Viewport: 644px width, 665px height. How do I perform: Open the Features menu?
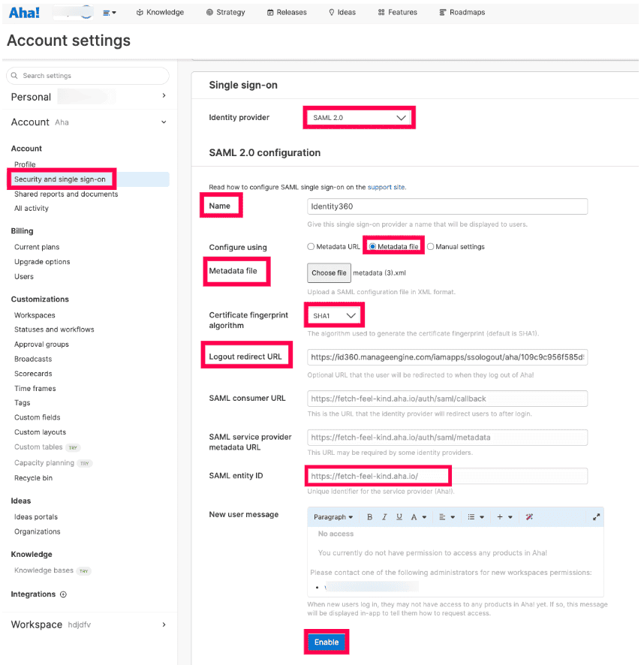pos(398,12)
